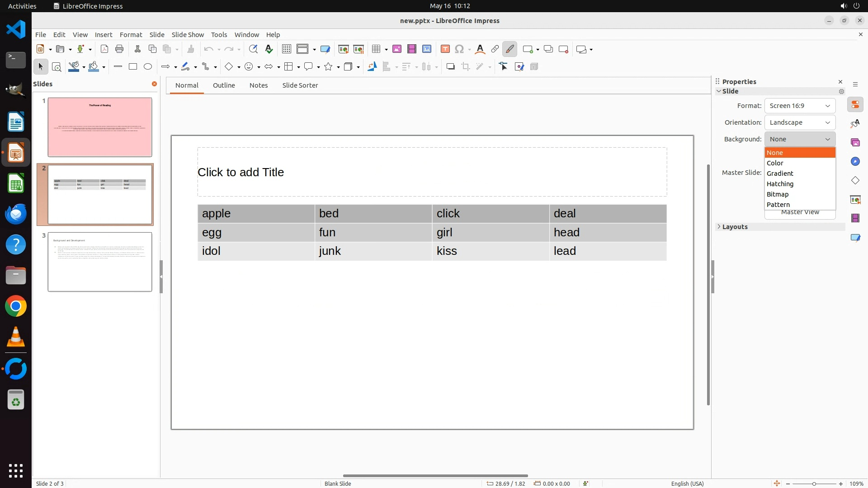Select slide 3 thumbnail in Slides panel
Image resolution: width=868 pixels, height=488 pixels.
click(x=100, y=262)
